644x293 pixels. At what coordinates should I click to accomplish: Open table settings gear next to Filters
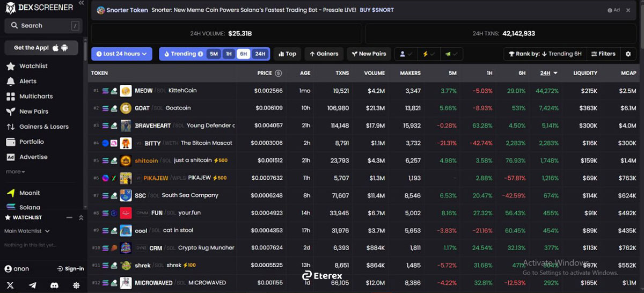point(628,54)
